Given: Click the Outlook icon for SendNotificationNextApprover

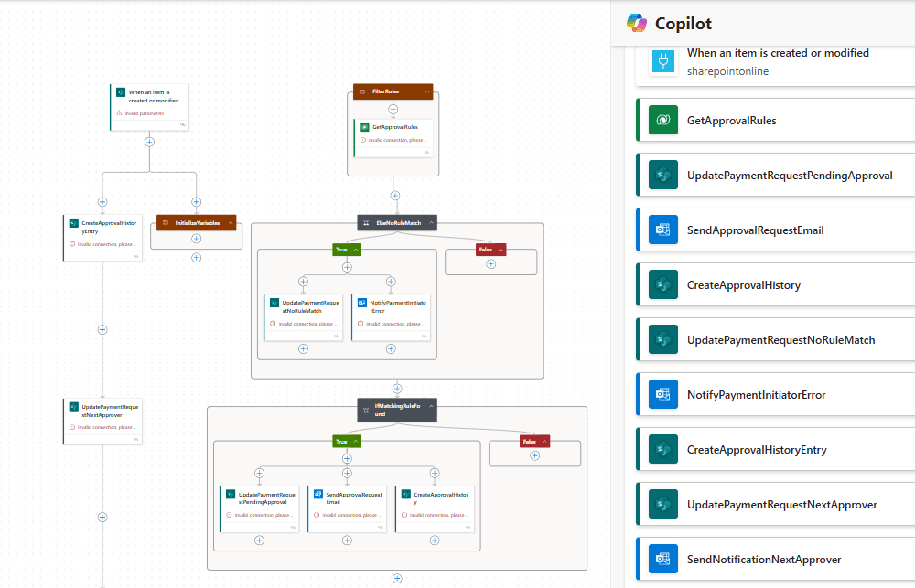Looking at the screenshot, I should [x=663, y=560].
